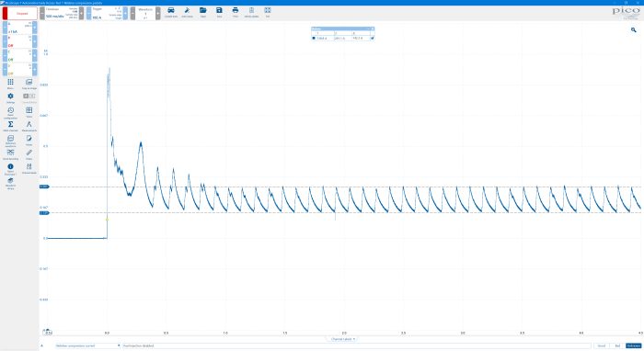The width and height of the screenshot is (644, 351).
Task: Mark the waveform as Good
Action: click(x=602, y=345)
